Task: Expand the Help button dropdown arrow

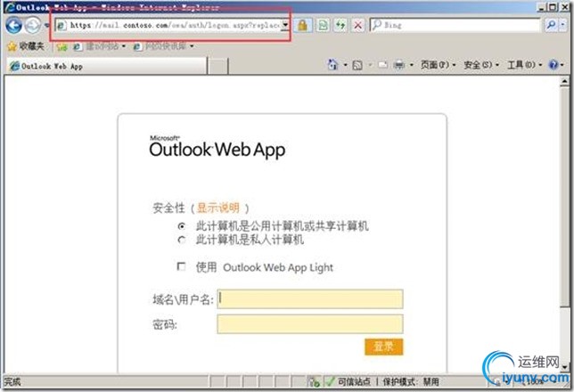Action: pyautogui.click(x=562, y=65)
